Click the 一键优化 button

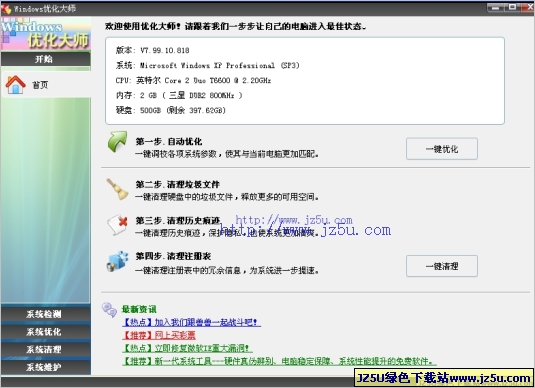442,149
